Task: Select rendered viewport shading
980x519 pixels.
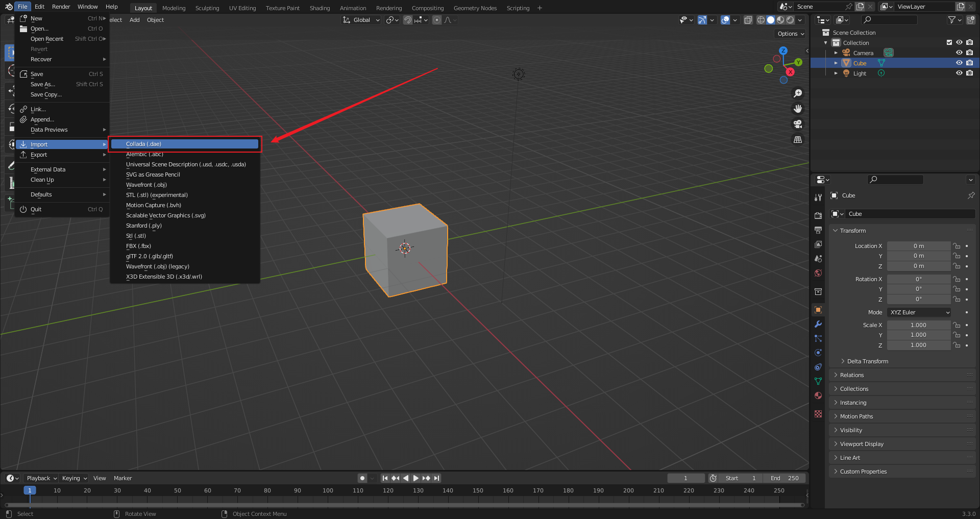Action: [x=790, y=20]
